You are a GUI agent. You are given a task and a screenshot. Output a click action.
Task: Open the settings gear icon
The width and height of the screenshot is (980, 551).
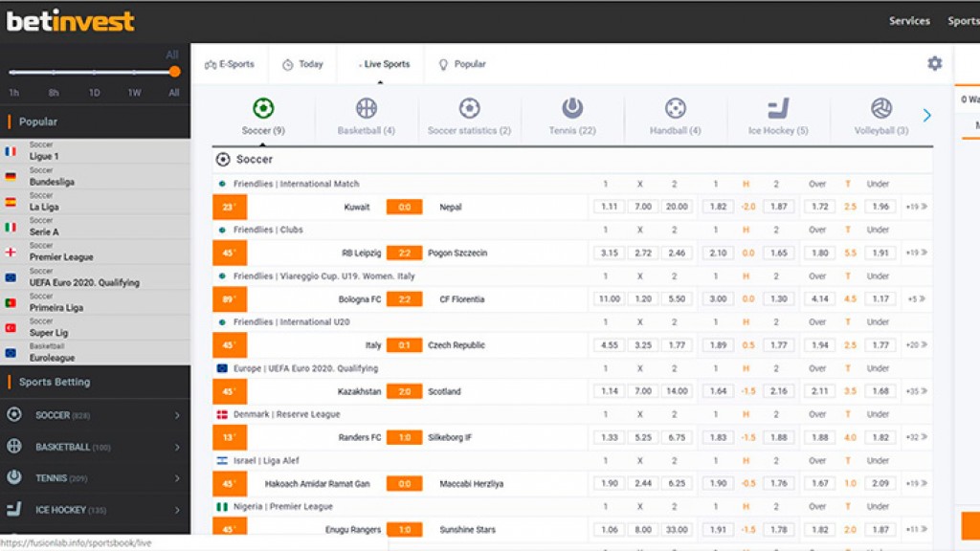[x=934, y=63]
